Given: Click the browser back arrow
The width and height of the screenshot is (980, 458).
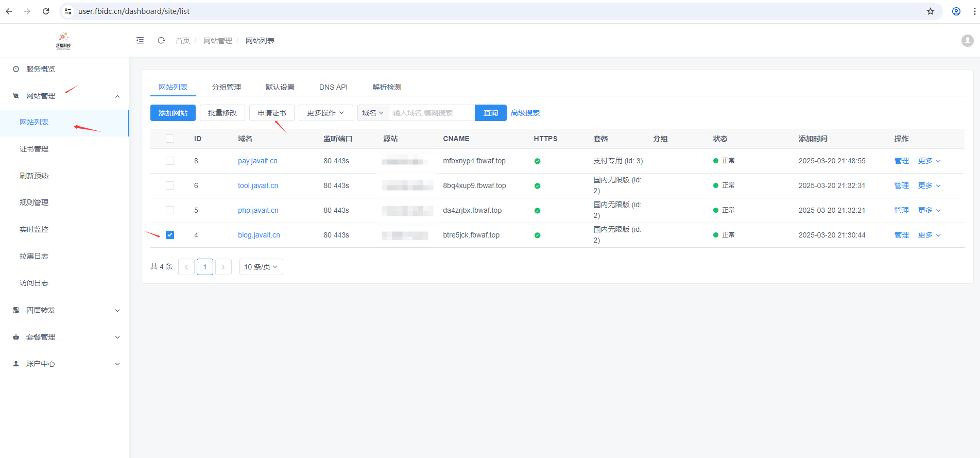Looking at the screenshot, I should 9,11.
